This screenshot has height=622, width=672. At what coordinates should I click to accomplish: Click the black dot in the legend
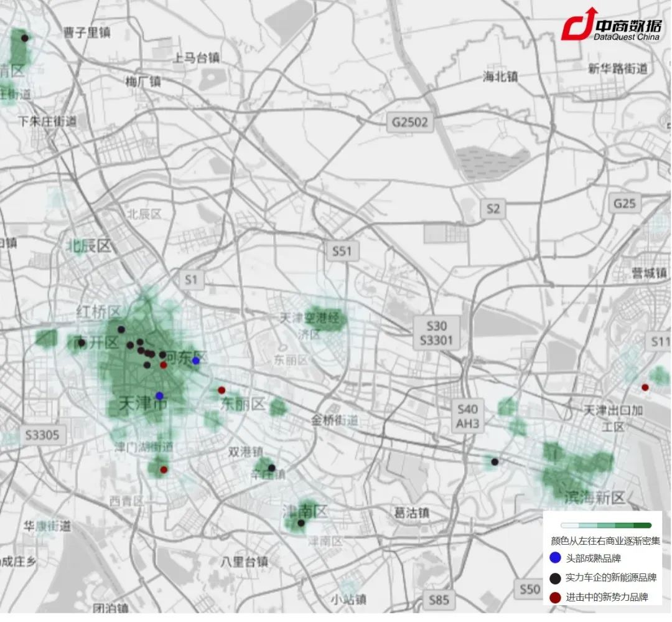556,578
